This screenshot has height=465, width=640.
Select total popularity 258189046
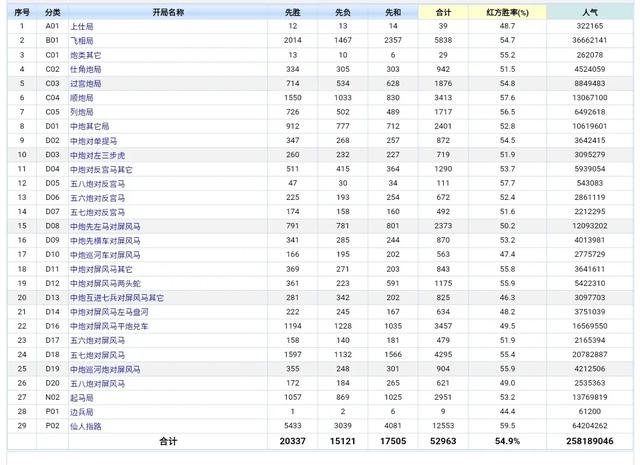tap(590, 441)
